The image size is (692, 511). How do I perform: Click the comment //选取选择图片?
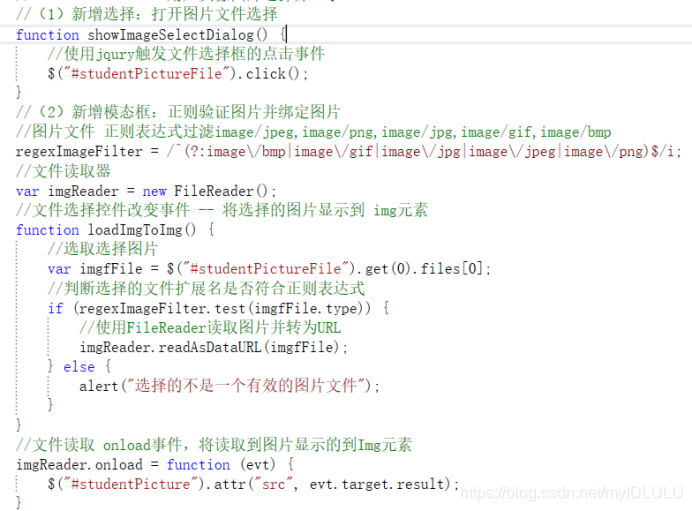coord(102,249)
